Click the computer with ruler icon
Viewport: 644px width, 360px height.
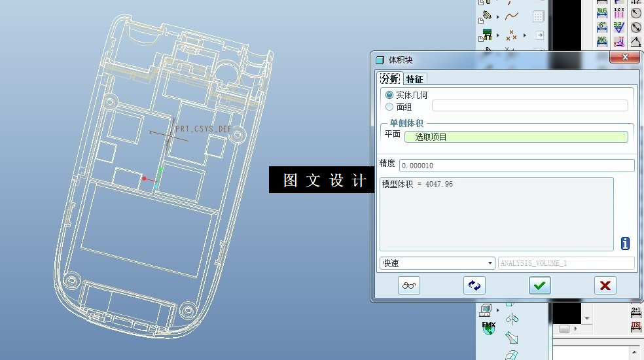(x=486, y=310)
